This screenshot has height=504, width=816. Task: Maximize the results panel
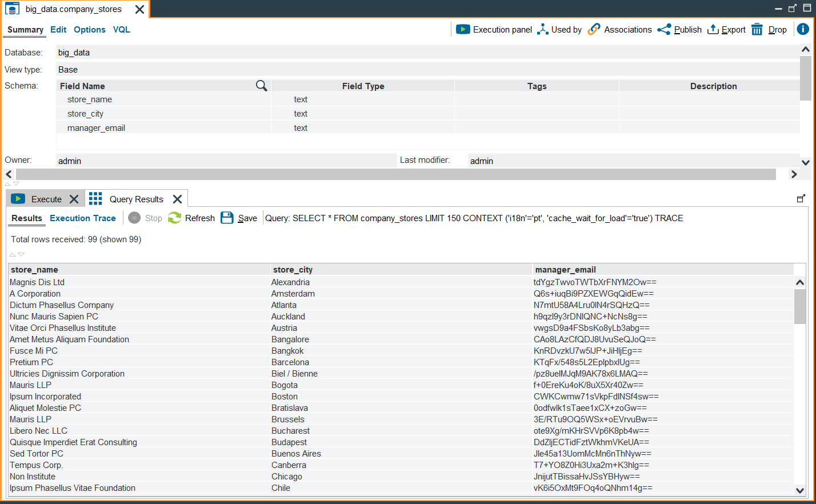point(801,198)
